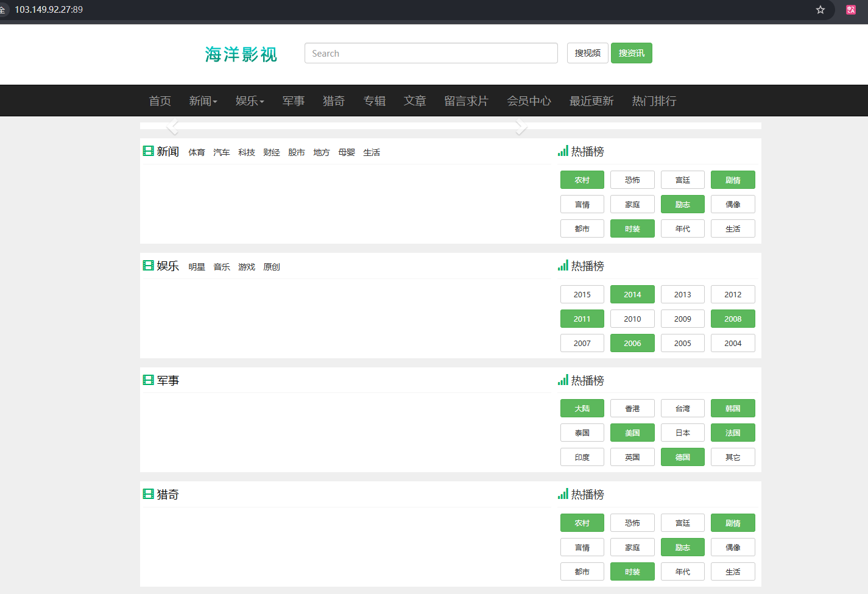Expand the 娱乐 dropdown in navigation bar
This screenshot has height=594, width=868.
(250, 101)
